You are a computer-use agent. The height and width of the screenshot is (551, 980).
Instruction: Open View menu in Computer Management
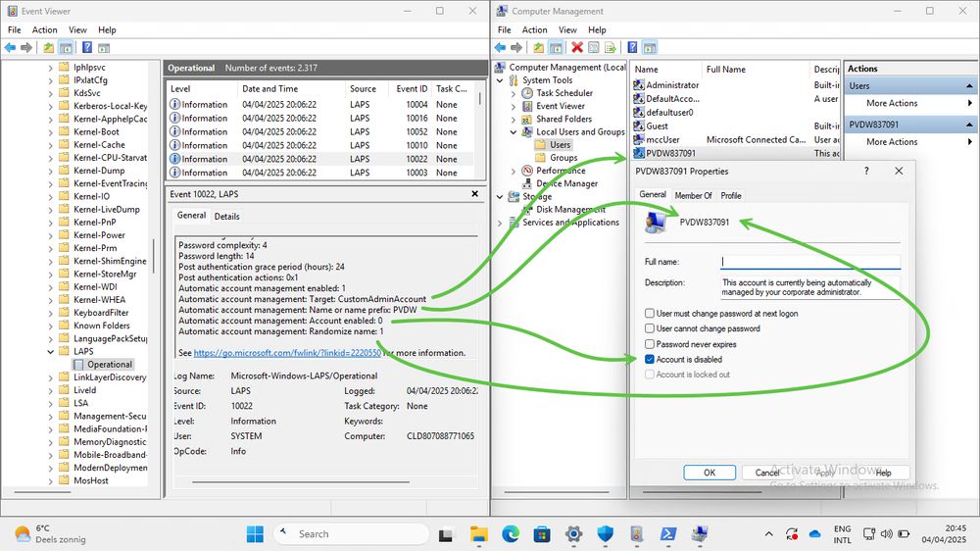567,30
